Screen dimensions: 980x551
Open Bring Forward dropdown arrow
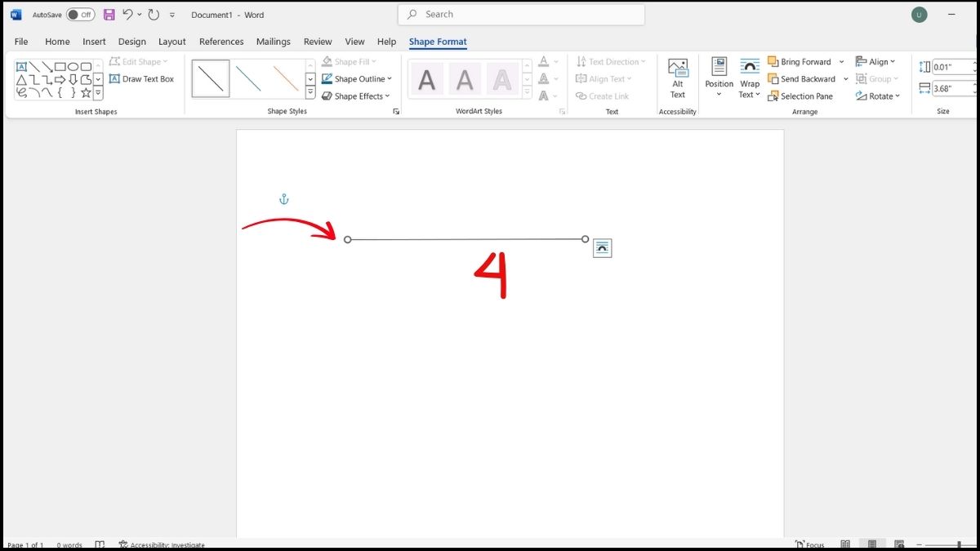(842, 62)
